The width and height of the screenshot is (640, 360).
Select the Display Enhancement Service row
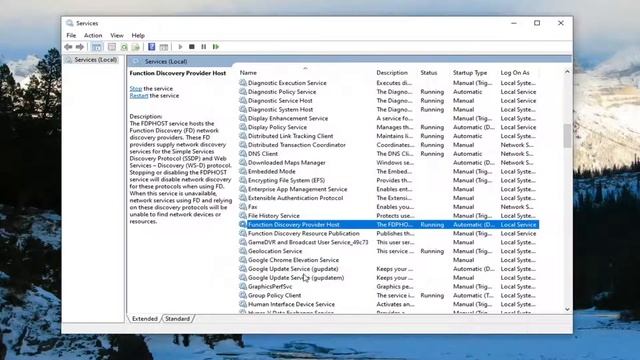[388, 118]
